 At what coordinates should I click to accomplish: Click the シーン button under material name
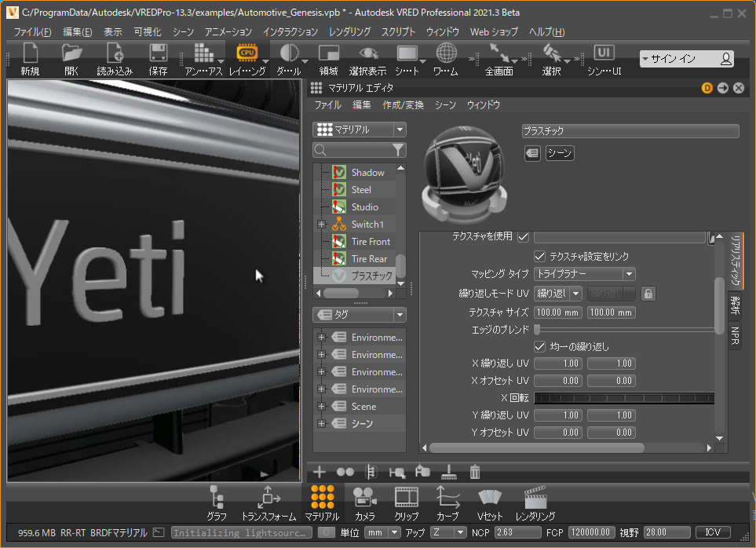559,153
